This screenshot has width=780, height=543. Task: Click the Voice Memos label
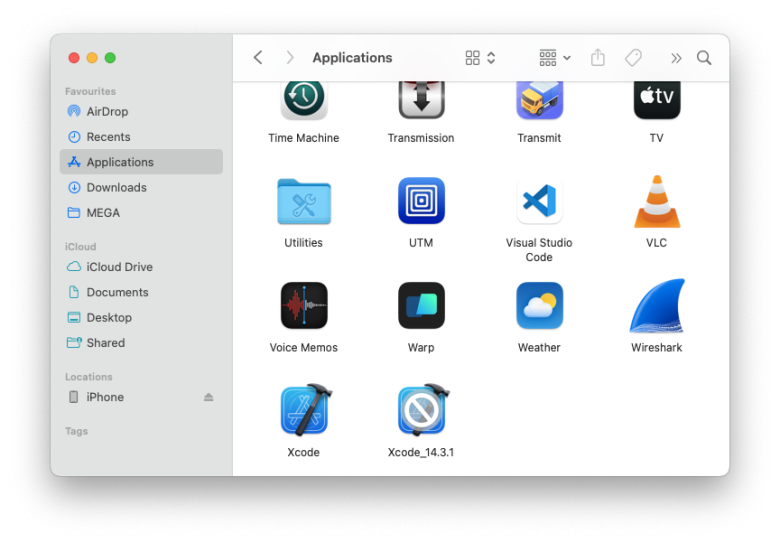coord(304,348)
